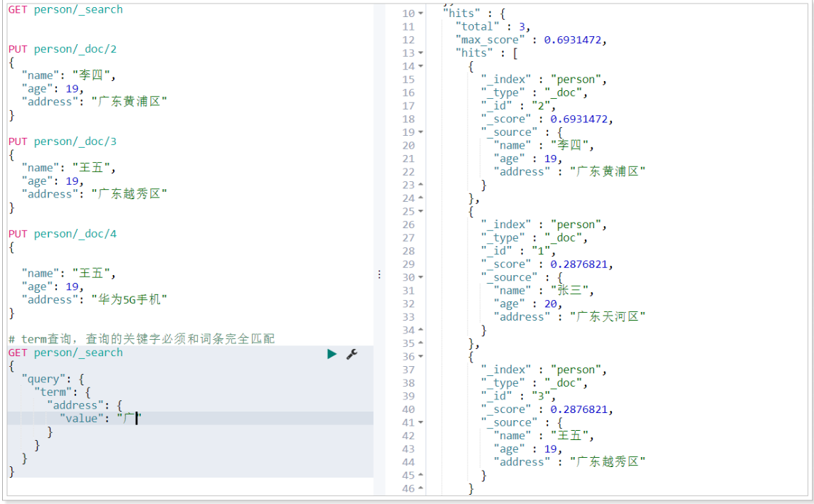Click the PUT person/_doc/3 request line
This screenshot has height=504, width=814.
pyautogui.click(x=63, y=141)
